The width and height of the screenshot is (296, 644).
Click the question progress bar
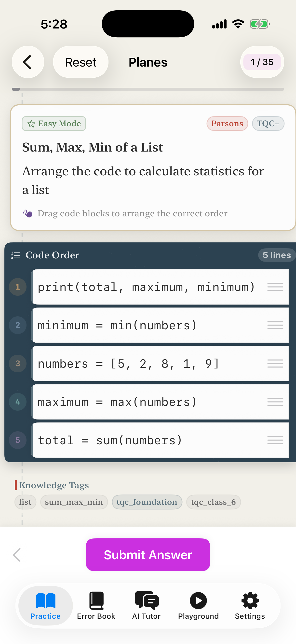tap(148, 89)
